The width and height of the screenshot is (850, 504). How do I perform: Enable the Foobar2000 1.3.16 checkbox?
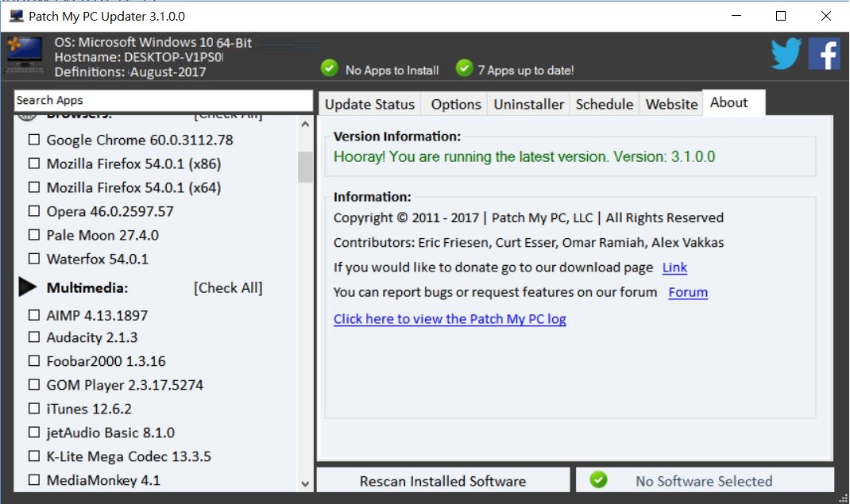[x=34, y=361]
